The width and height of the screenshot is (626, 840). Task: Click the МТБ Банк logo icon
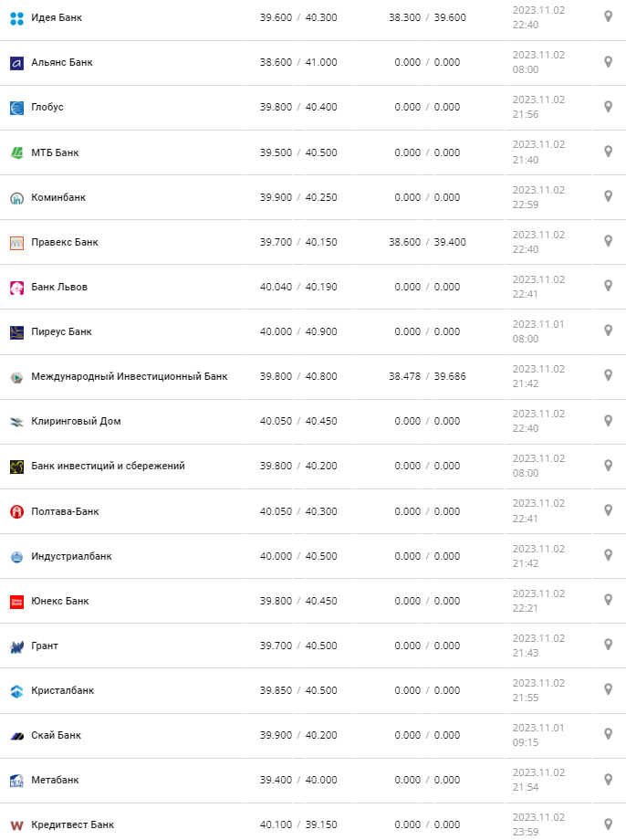click(16, 152)
